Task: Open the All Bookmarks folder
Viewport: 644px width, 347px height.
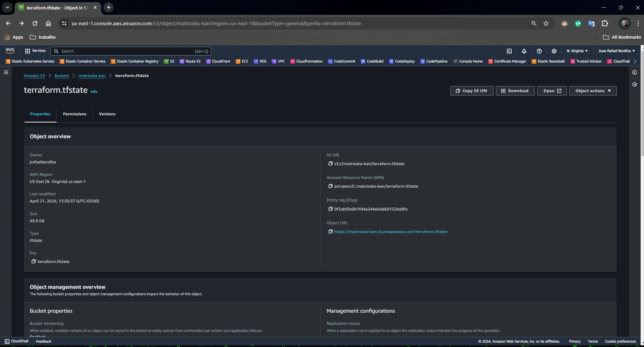Action: click(x=622, y=37)
